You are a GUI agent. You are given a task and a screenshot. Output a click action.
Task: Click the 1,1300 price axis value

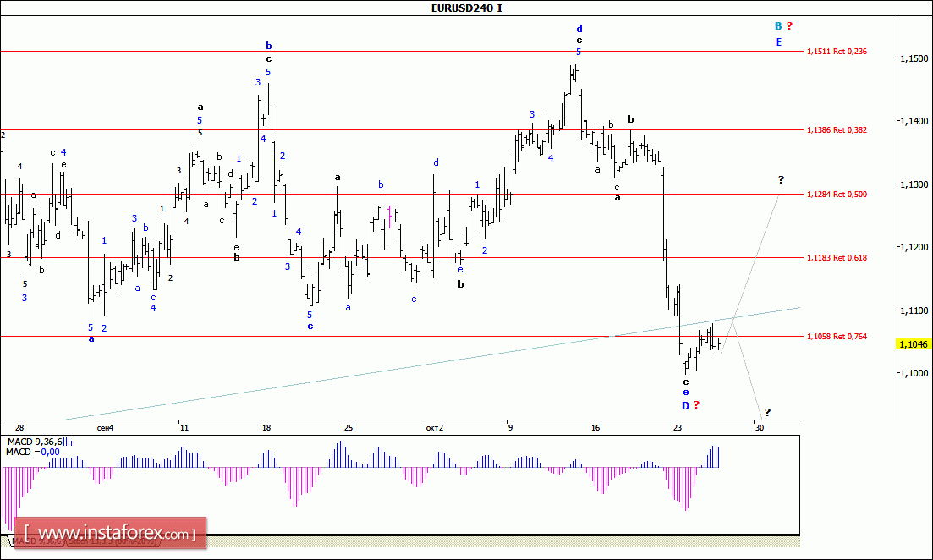[x=914, y=184]
